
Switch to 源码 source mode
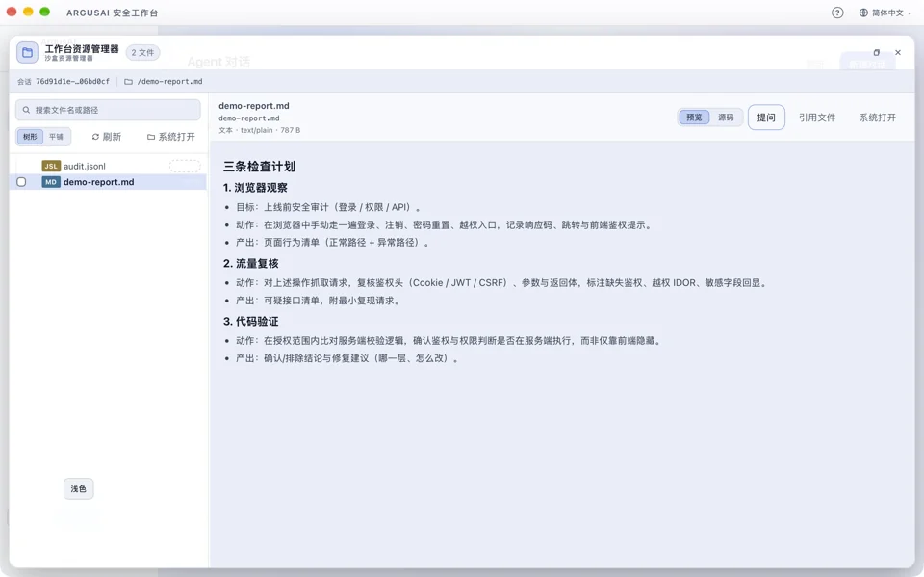(726, 118)
